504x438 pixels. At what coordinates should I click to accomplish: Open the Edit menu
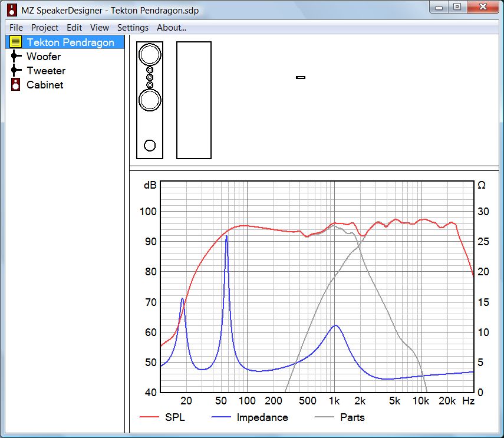(x=74, y=28)
